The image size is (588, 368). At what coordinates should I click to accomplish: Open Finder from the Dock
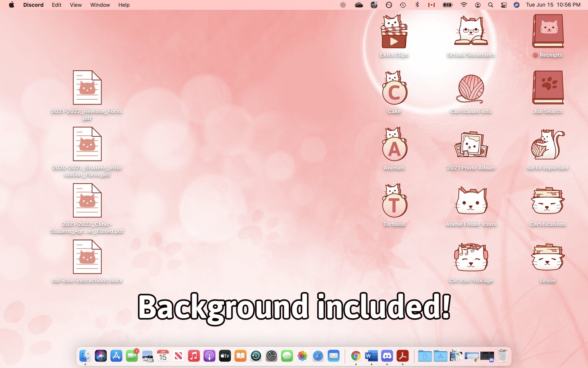click(85, 356)
